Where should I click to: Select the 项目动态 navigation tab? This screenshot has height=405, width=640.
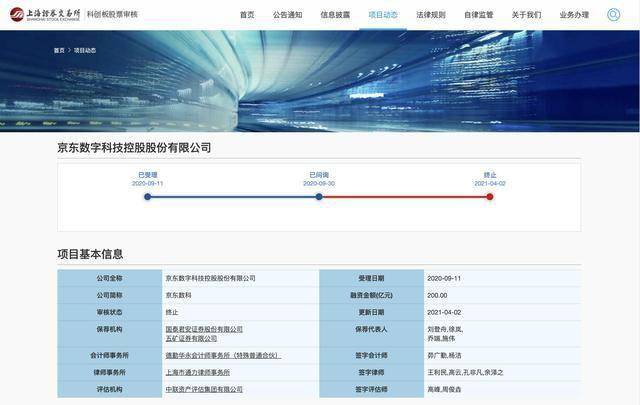(x=383, y=15)
